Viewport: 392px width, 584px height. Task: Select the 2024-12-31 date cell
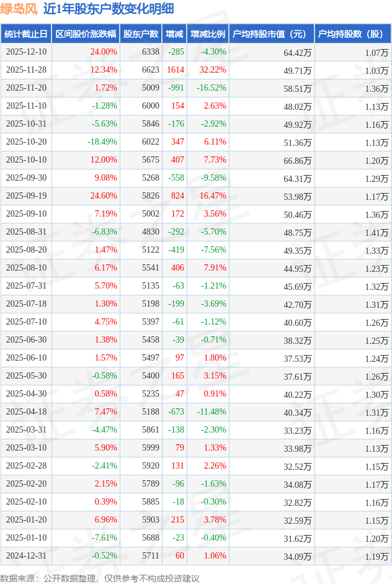(26, 556)
